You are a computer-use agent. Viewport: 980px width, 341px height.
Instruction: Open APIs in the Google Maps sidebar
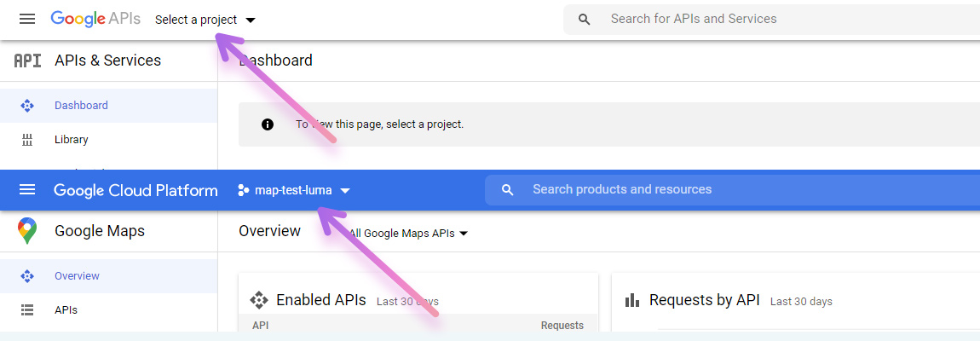tap(109, 309)
